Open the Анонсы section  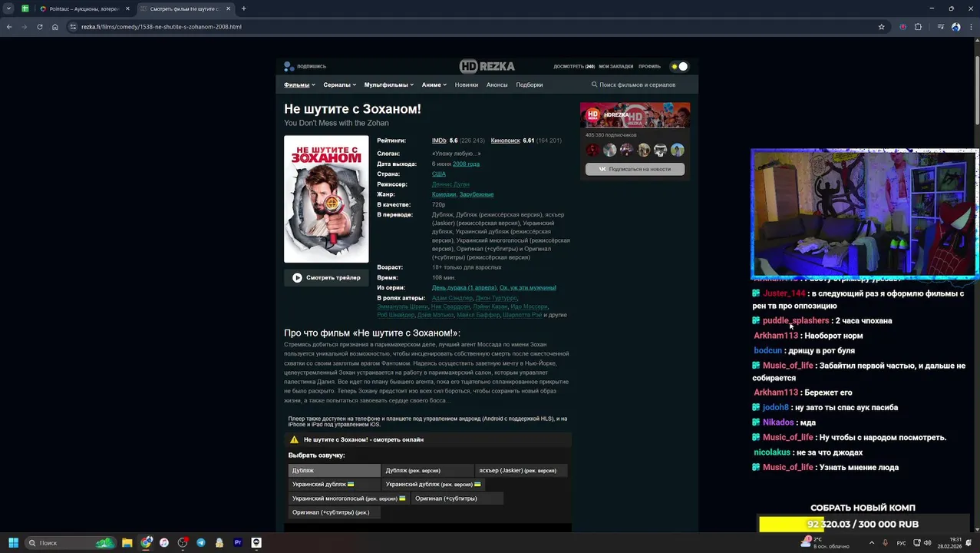point(497,84)
